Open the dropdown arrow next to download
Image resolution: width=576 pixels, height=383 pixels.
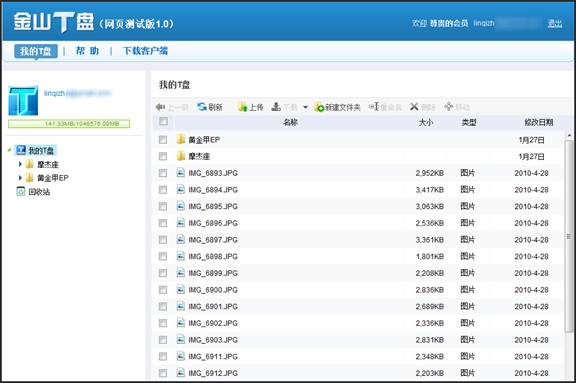click(305, 107)
